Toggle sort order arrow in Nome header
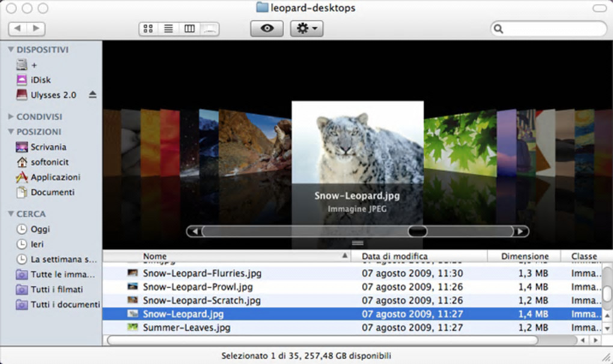This screenshot has width=613, height=364. (x=344, y=256)
